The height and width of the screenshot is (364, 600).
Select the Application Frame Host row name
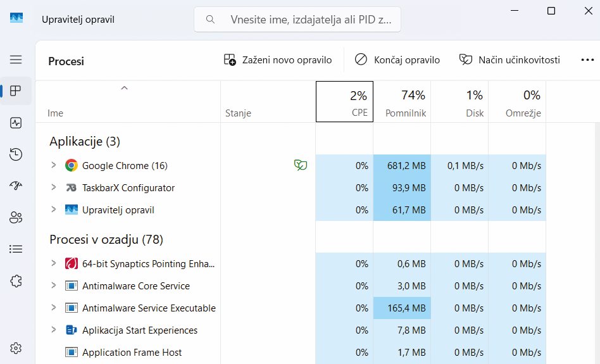coord(132,353)
